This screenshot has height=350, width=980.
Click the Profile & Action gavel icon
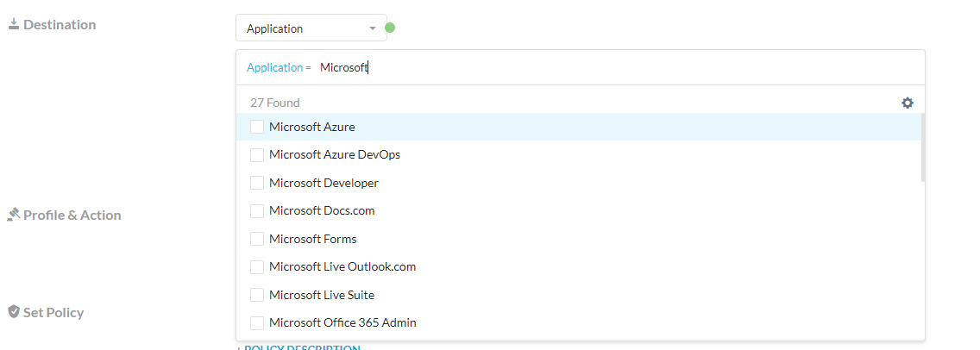point(14,215)
